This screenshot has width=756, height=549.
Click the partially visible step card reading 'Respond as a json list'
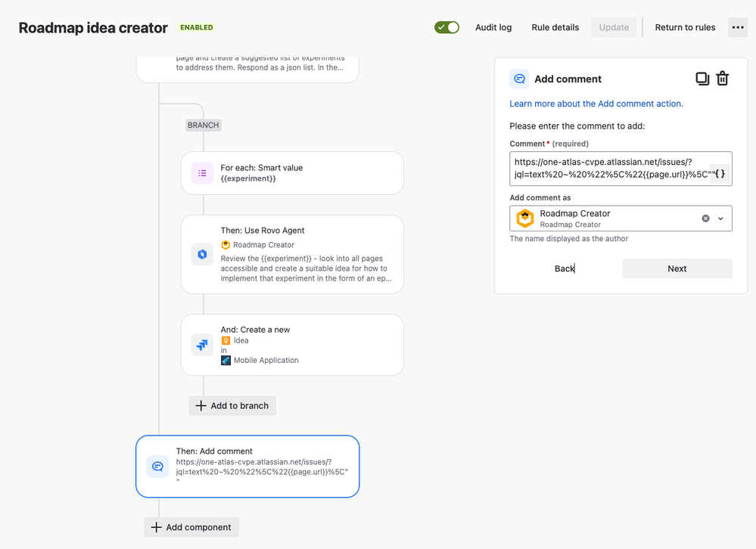[x=247, y=70]
